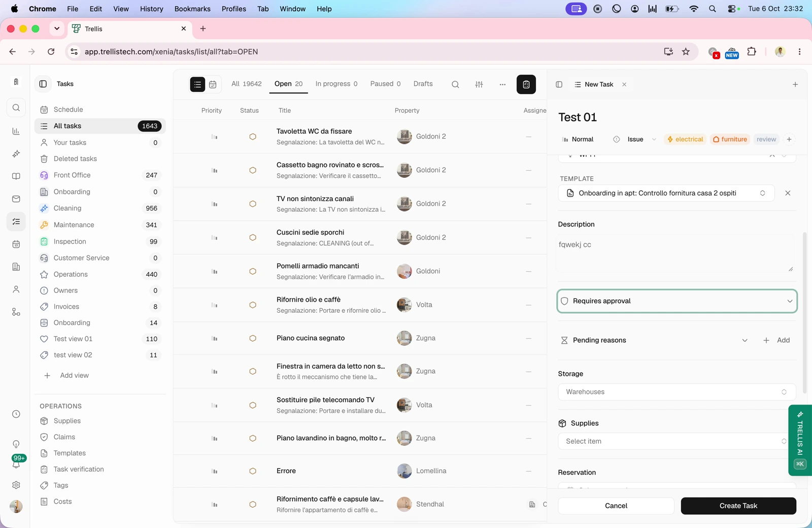Toggle status circle for Errore task
Image resolution: width=812 pixels, height=528 pixels.
coord(253,471)
